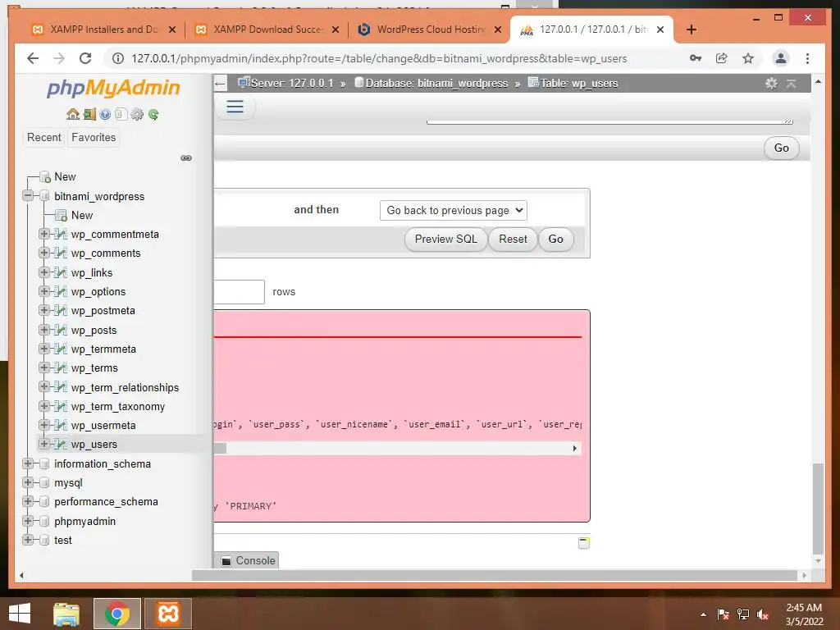
Task: Click the Preview SQL button
Action: 445,239
